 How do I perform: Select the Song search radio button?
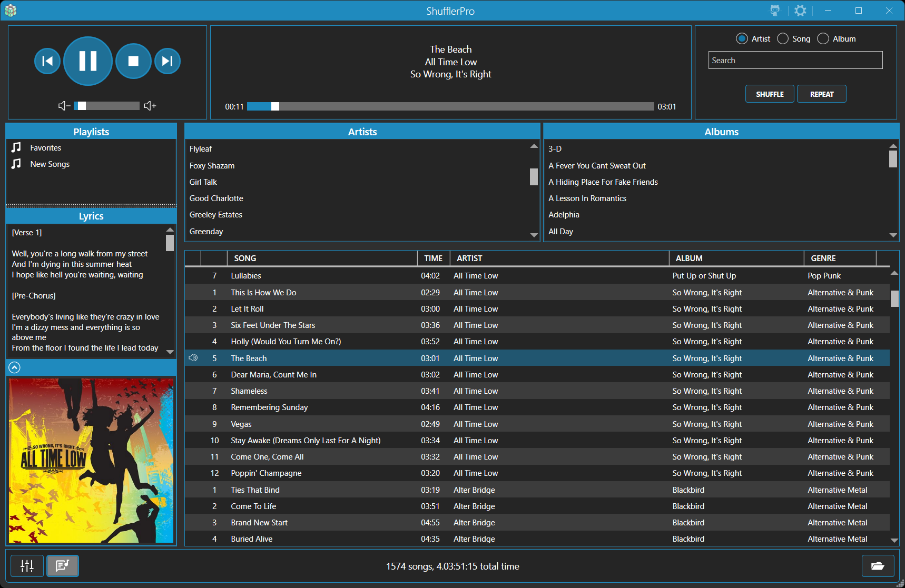pyautogui.click(x=783, y=38)
